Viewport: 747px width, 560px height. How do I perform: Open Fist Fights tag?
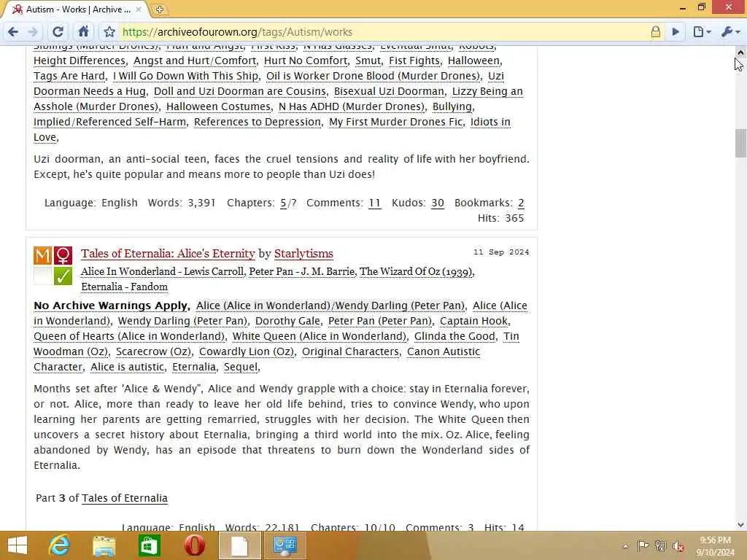[x=414, y=61]
